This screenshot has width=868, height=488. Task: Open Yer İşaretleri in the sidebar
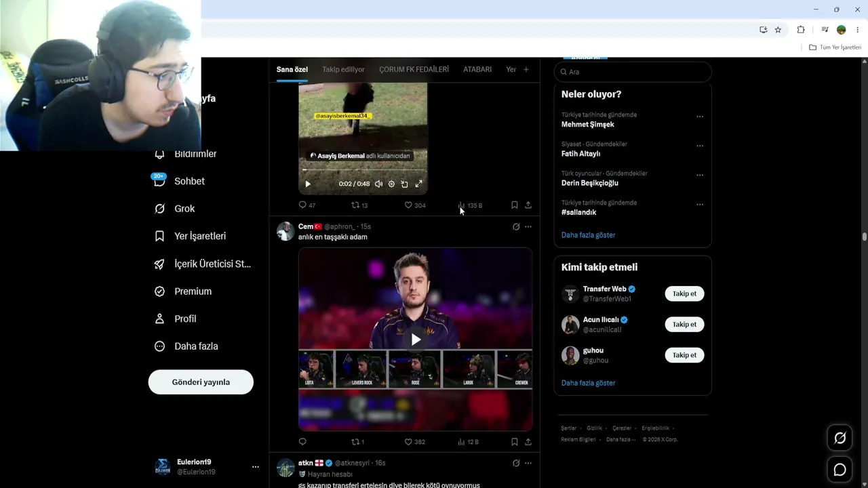tap(191, 236)
